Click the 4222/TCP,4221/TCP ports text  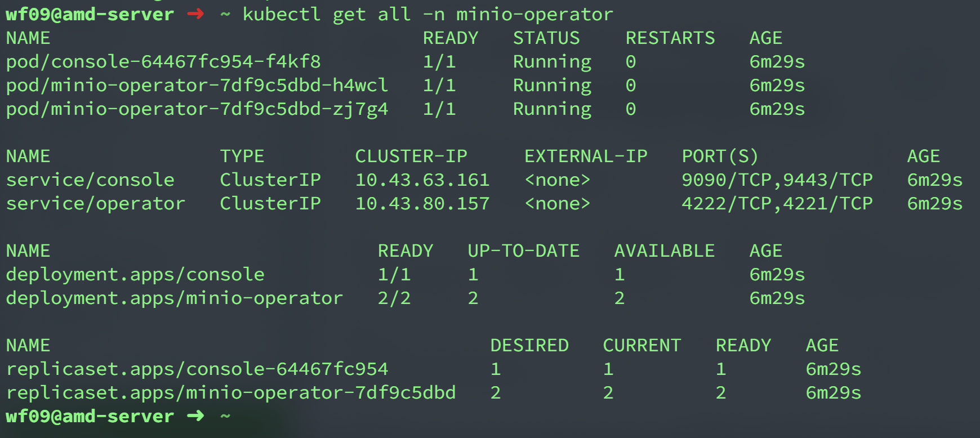coord(777,203)
